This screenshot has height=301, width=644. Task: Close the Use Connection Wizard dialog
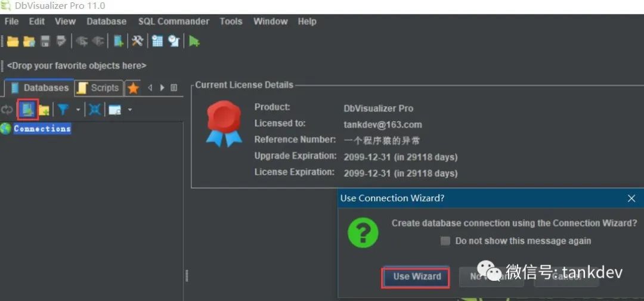631,198
